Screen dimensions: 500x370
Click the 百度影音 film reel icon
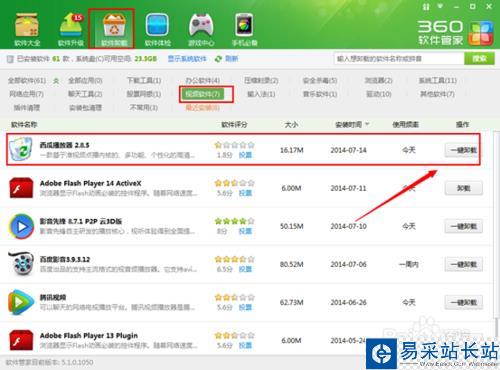pos(21,264)
